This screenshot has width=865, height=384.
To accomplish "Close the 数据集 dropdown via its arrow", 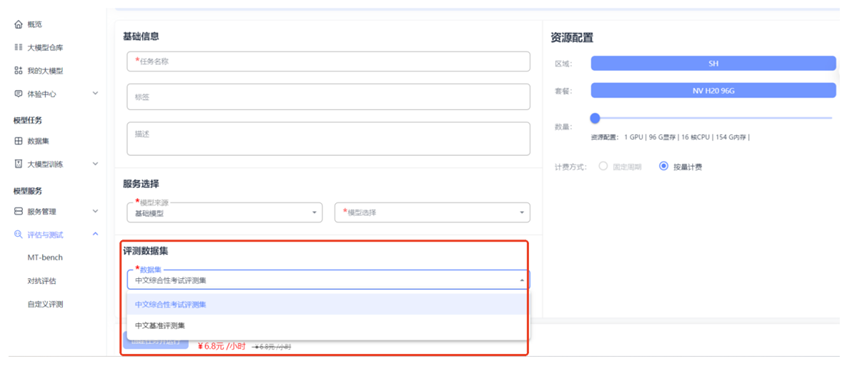I will coord(522,281).
